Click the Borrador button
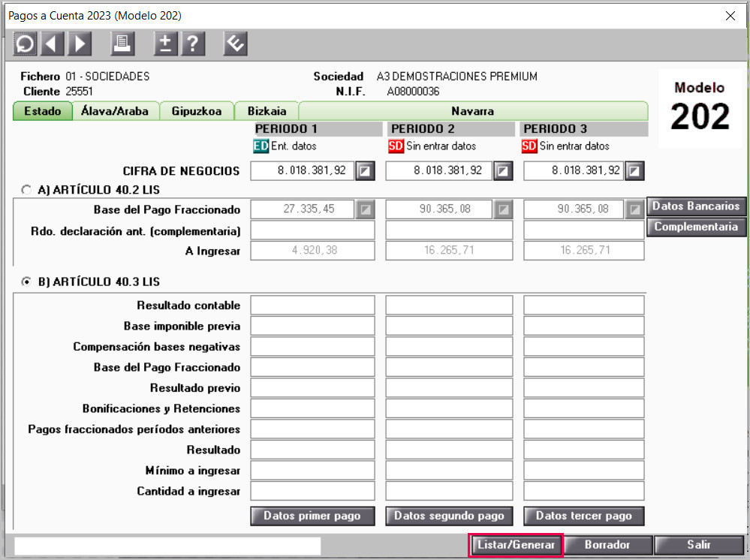The width and height of the screenshot is (750, 560). 607,545
